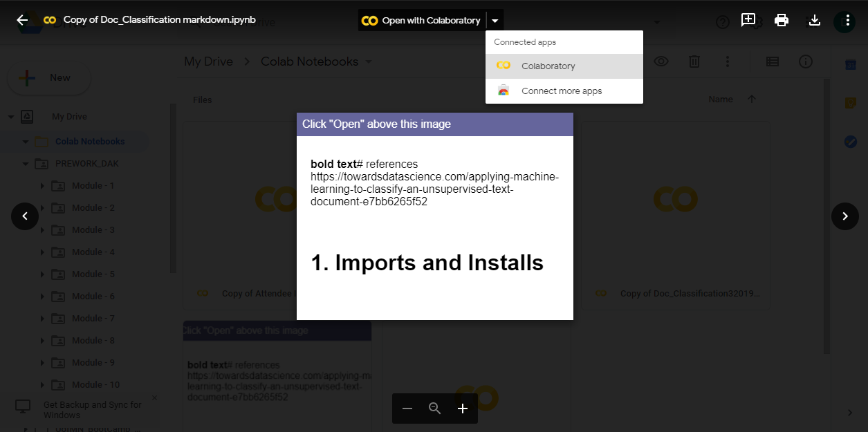Expand the Module - 3 folder

point(42,230)
